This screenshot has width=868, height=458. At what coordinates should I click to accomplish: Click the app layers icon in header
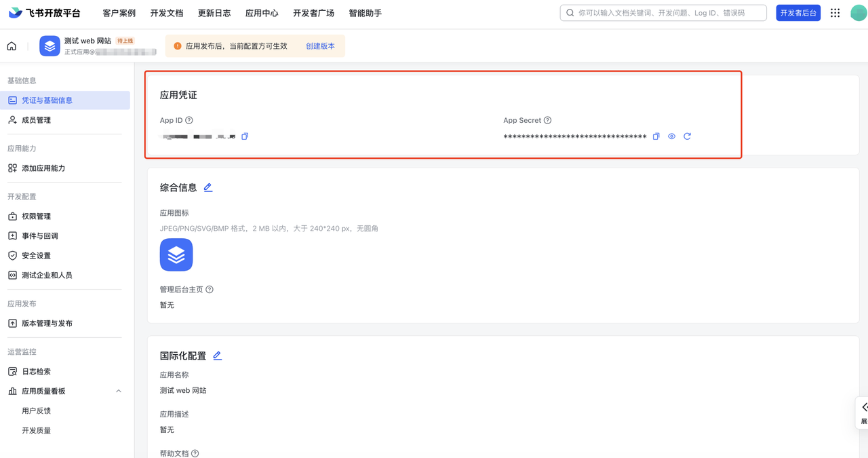(x=50, y=46)
